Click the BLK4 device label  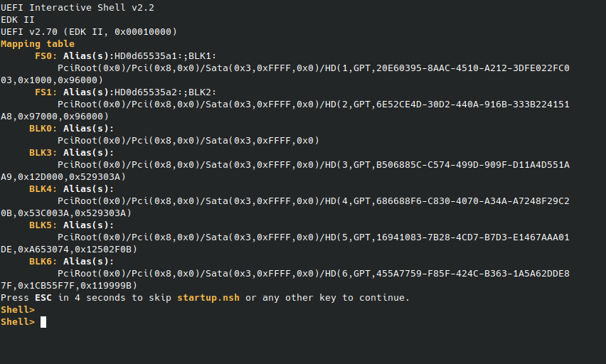[x=43, y=188]
